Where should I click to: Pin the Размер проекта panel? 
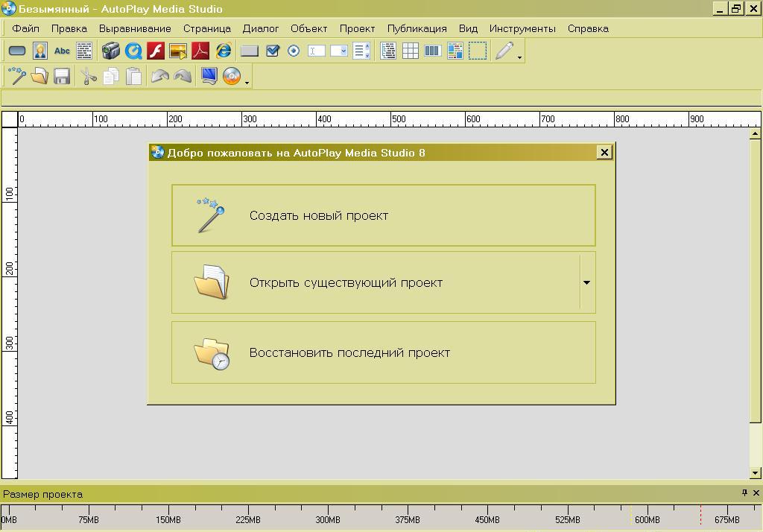tap(744, 493)
